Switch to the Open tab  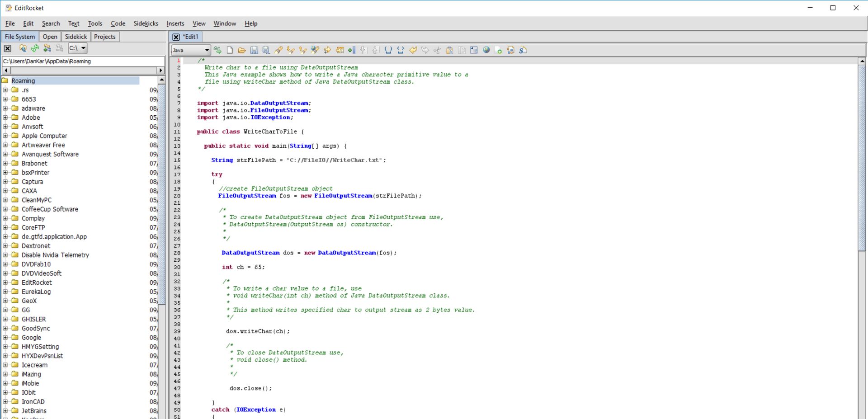pyautogui.click(x=50, y=37)
